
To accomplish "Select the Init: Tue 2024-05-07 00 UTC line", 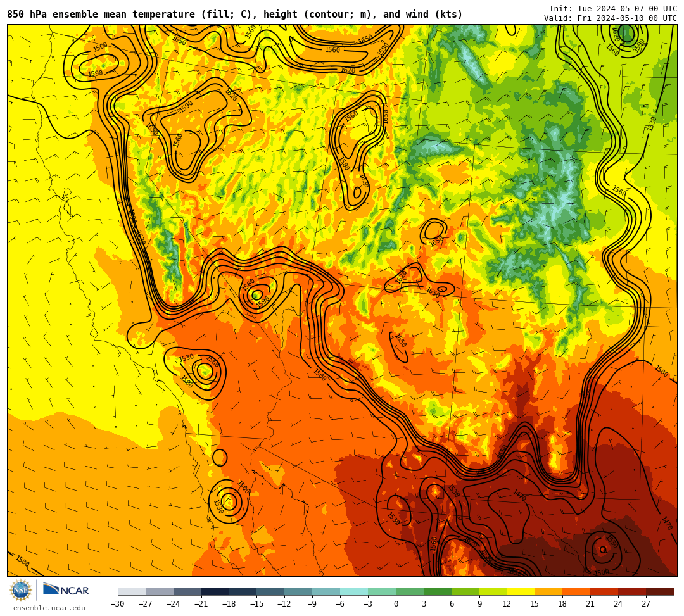I will click(x=613, y=9).
